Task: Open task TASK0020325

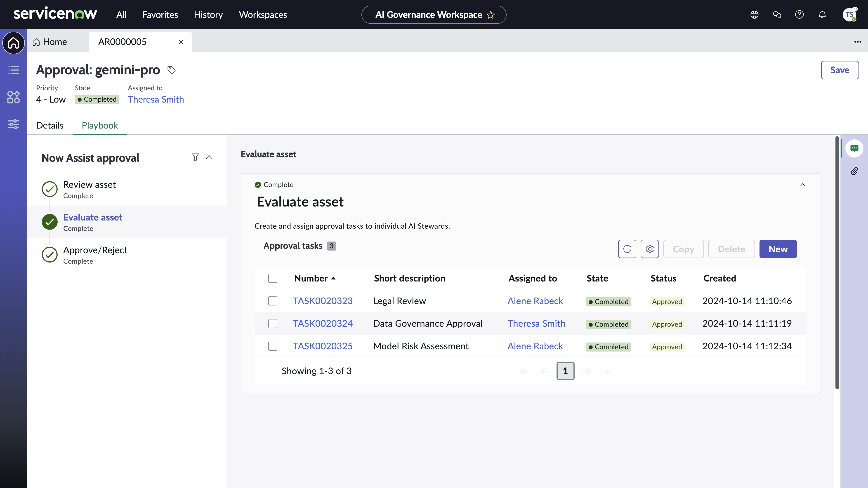Action: (323, 346)
